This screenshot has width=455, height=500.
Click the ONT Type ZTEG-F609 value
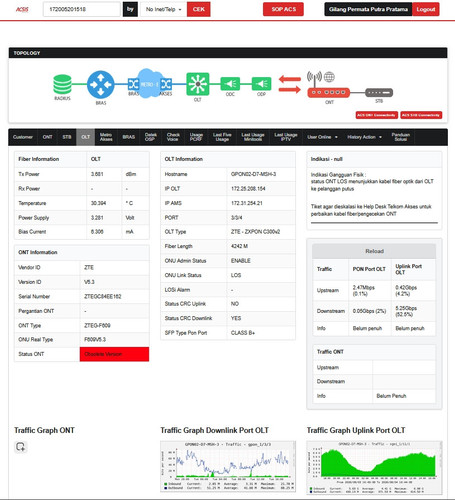tap(97, 325)
